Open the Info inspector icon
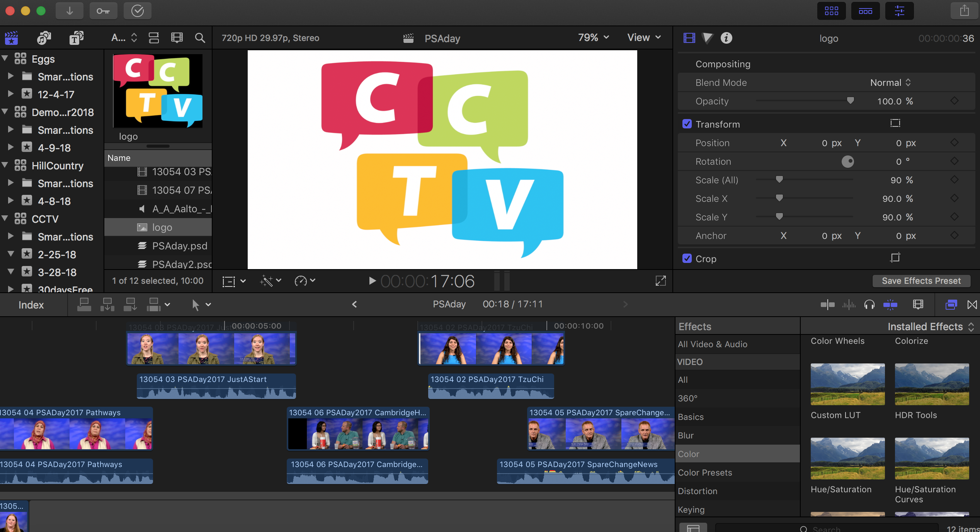Image resolution: width=980 pixels, height=532 pixels. pos(726,38)
